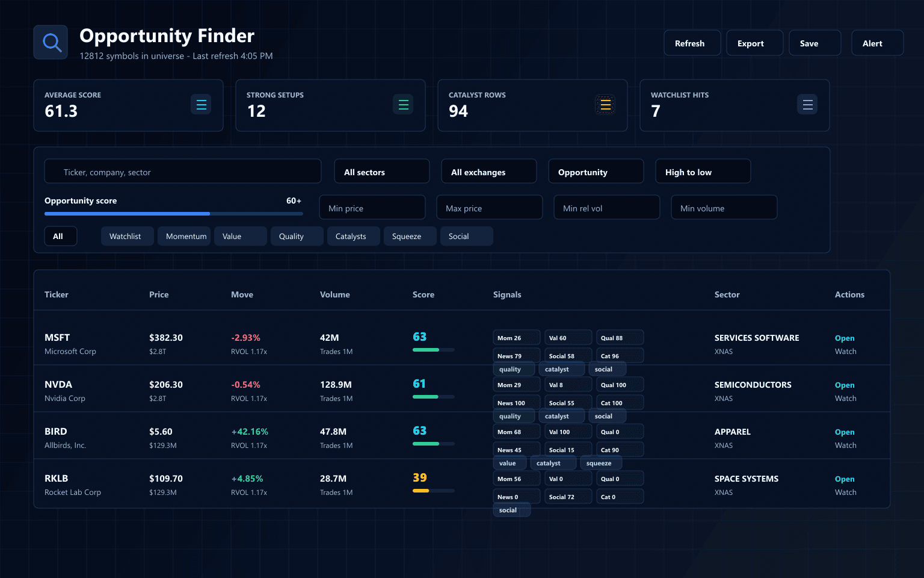Open the MSFT row
The width and height of the screenshot is (924, 578).
845,338
